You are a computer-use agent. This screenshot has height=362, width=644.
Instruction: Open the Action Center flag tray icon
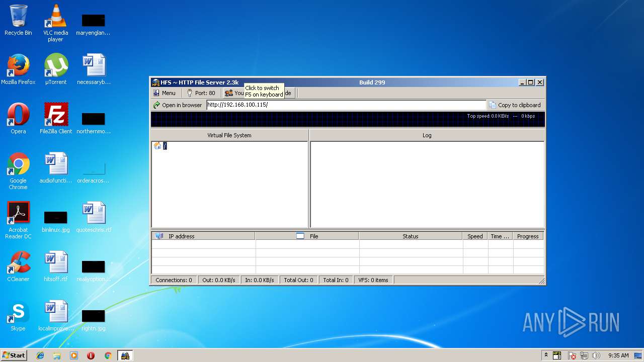coord(572,355)
